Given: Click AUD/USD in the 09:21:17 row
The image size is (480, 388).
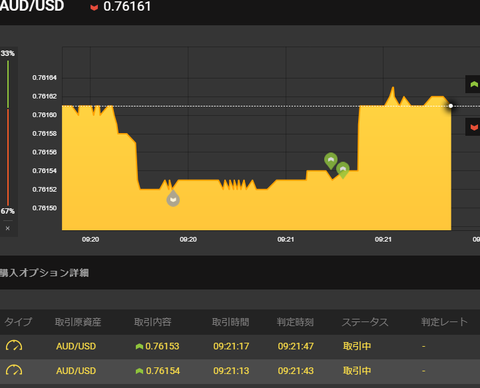Looking at the screenshot, I should point(76,346).
